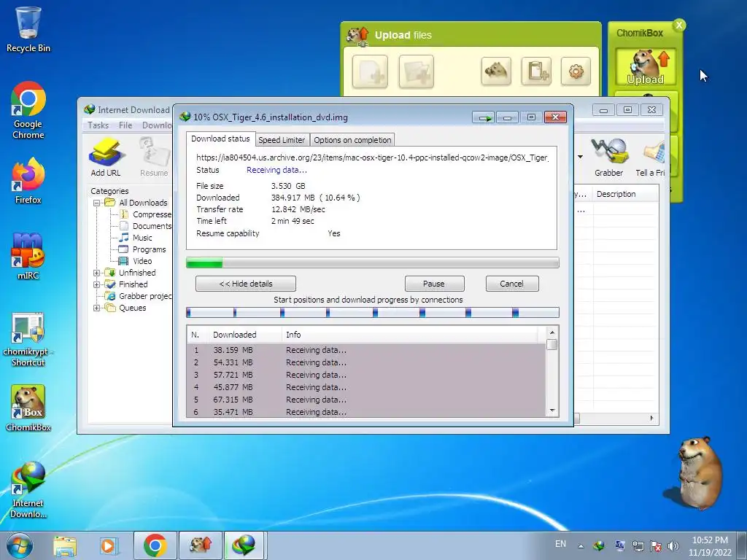Click add file icon in Upload files
The width and height of the screenshot is (747, 560).
(370, 72)
